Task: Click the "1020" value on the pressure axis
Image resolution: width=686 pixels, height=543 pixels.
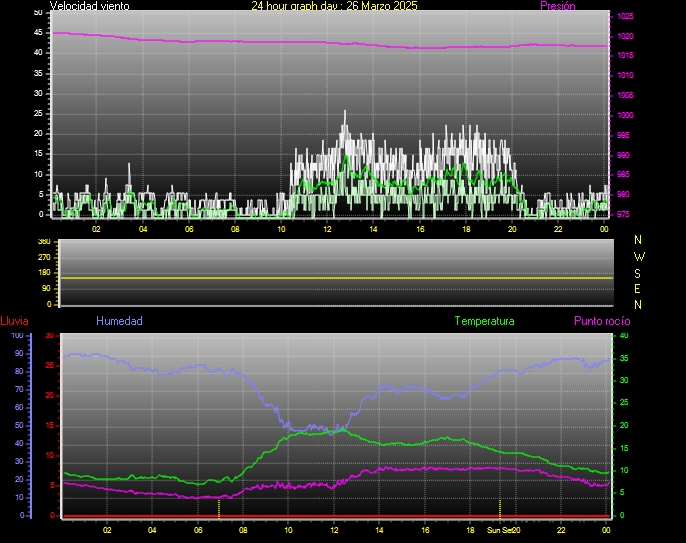Action: 625,36
